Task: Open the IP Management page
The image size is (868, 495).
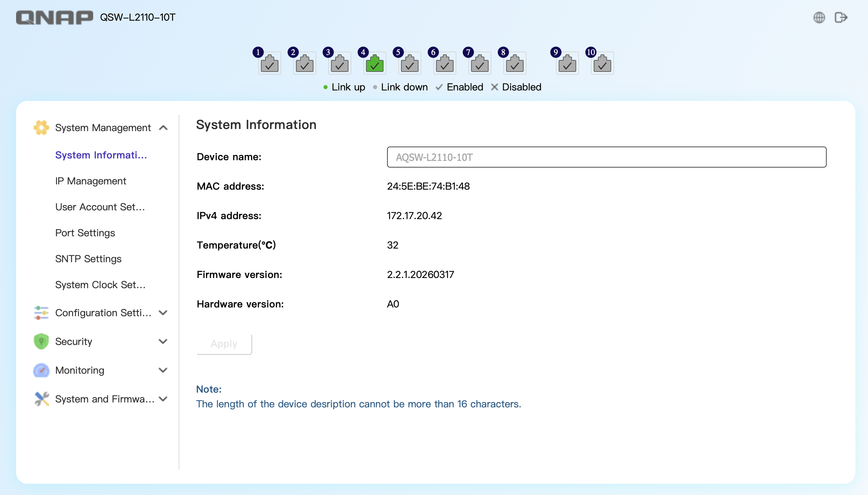Action: tap(90, 181)
